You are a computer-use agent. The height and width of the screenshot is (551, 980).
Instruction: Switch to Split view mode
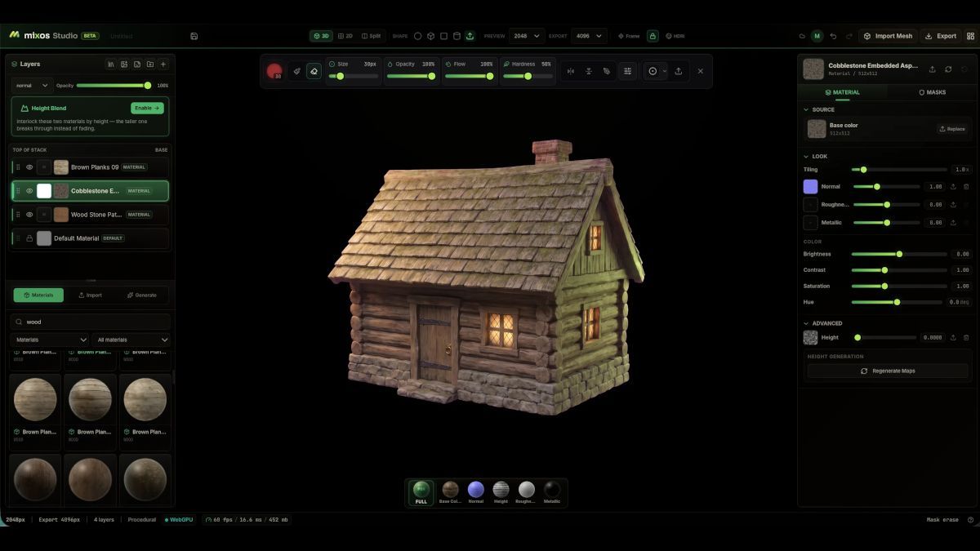coord(371,36)
